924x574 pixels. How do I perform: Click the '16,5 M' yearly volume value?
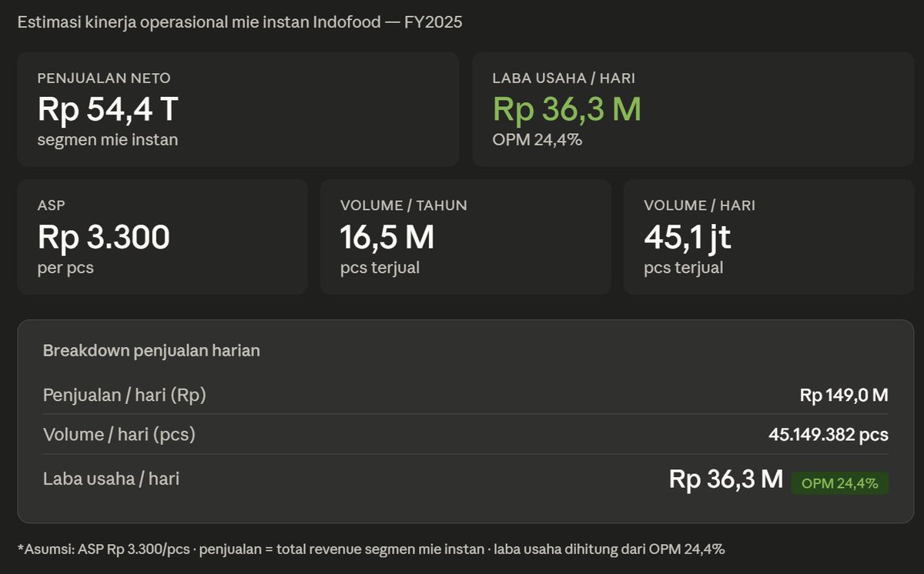(387, 237)
